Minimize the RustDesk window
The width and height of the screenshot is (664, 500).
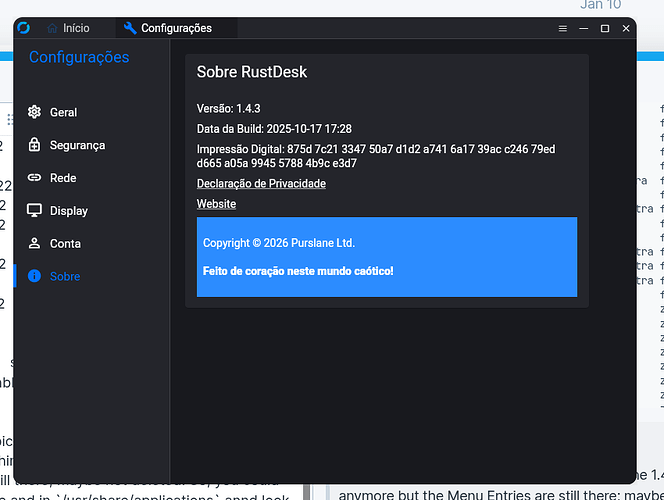click(583, 29)
